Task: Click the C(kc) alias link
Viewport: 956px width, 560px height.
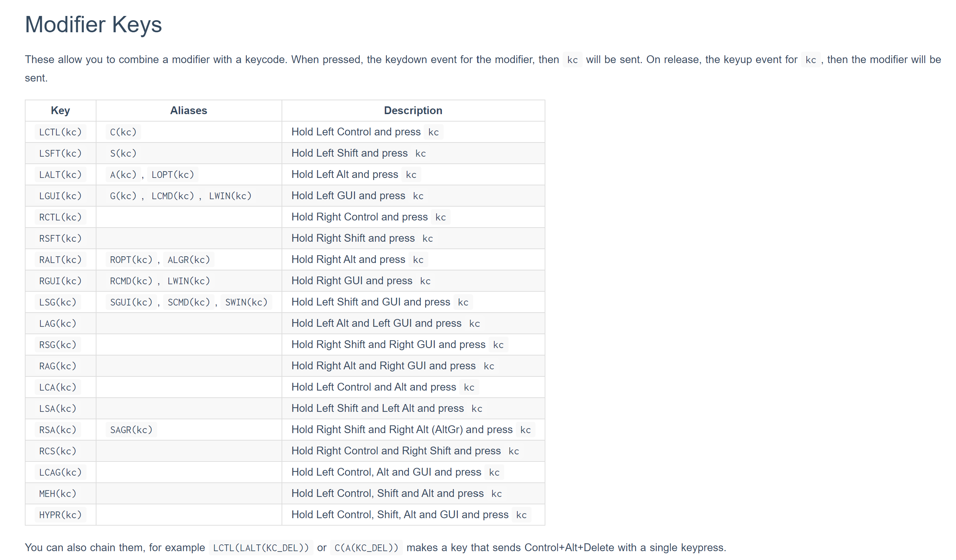Action: tap(123, 132)
